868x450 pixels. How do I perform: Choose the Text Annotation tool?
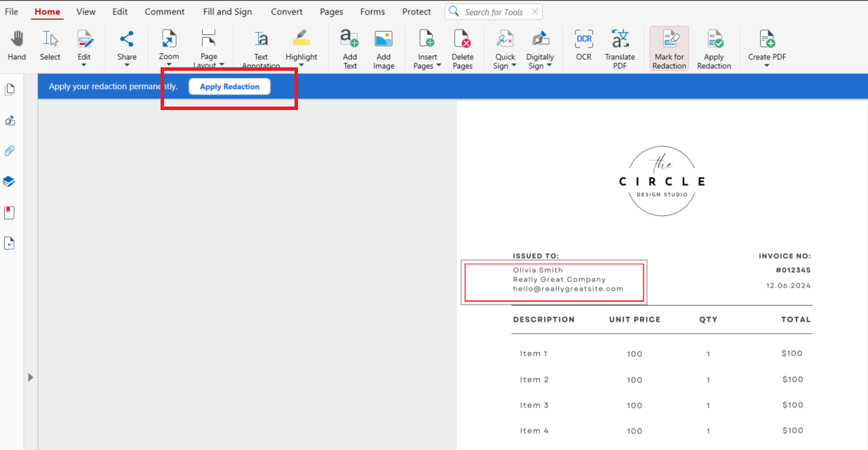coord(261,48)
